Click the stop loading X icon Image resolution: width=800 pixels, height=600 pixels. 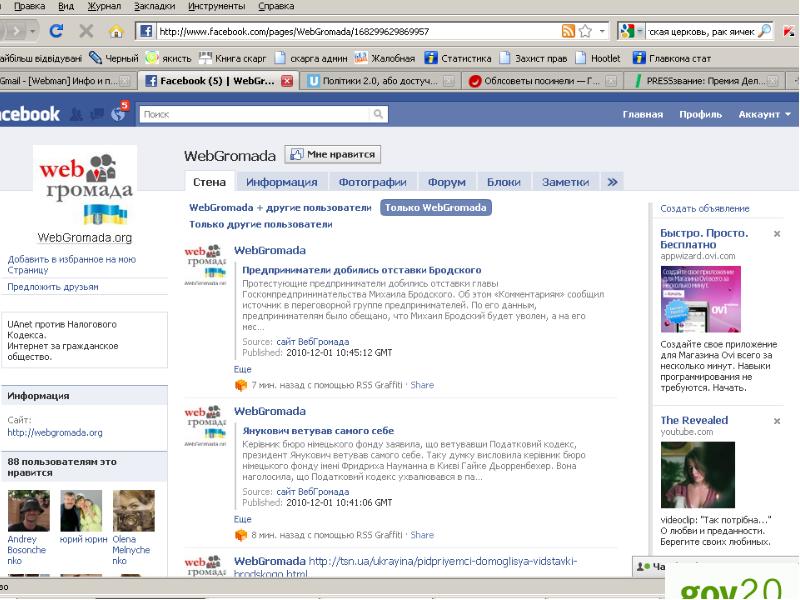pyautogui.click(x=86, y=31)
